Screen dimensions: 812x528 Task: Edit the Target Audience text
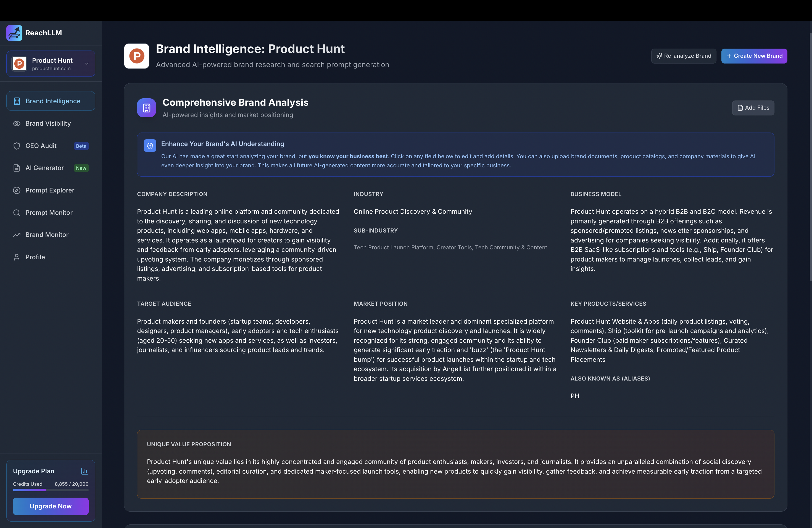click(238, 336)
